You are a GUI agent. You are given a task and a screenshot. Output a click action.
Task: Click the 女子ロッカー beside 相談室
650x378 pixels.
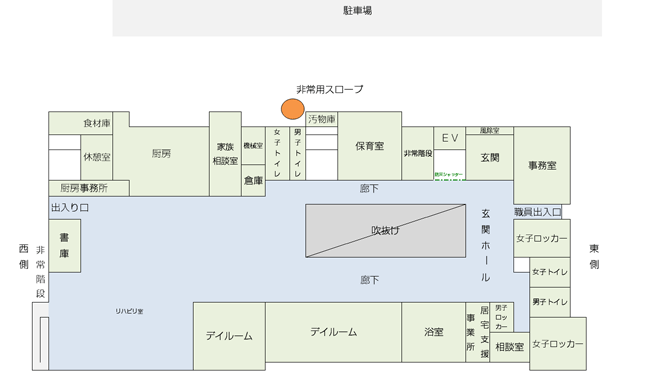pos(558,344)
